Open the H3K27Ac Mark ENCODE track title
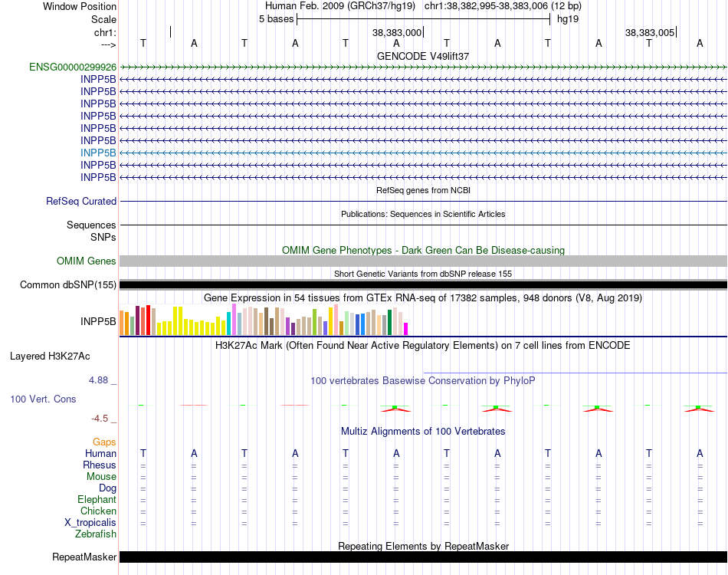 point(423,346)
